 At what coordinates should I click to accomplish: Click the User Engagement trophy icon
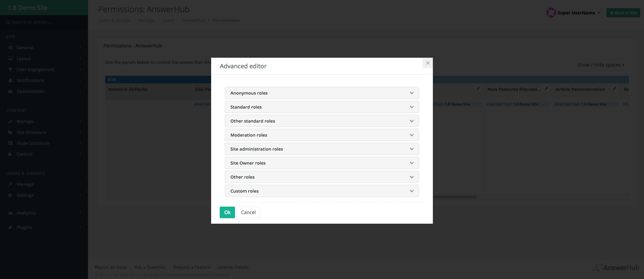coord(10,69)
